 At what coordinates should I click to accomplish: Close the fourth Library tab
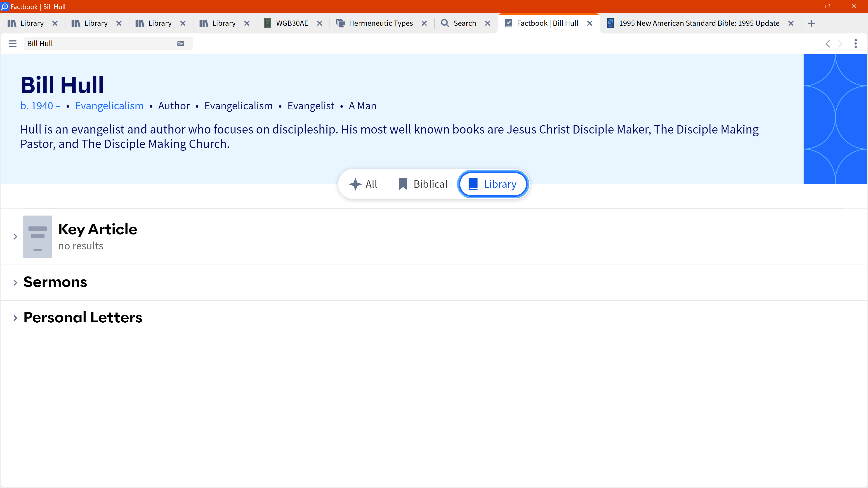247,23
